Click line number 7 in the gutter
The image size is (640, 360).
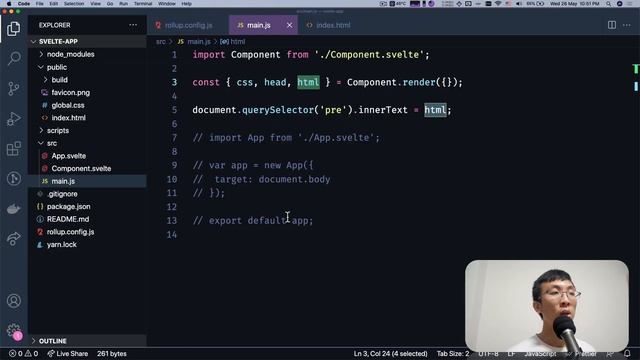[174, 138]
